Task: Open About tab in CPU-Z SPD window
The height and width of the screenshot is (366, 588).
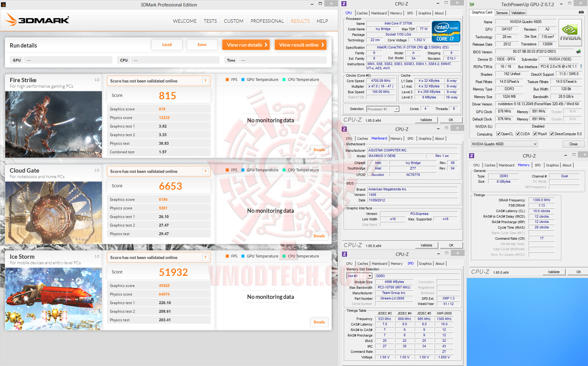Action: [x=440, y=264]
